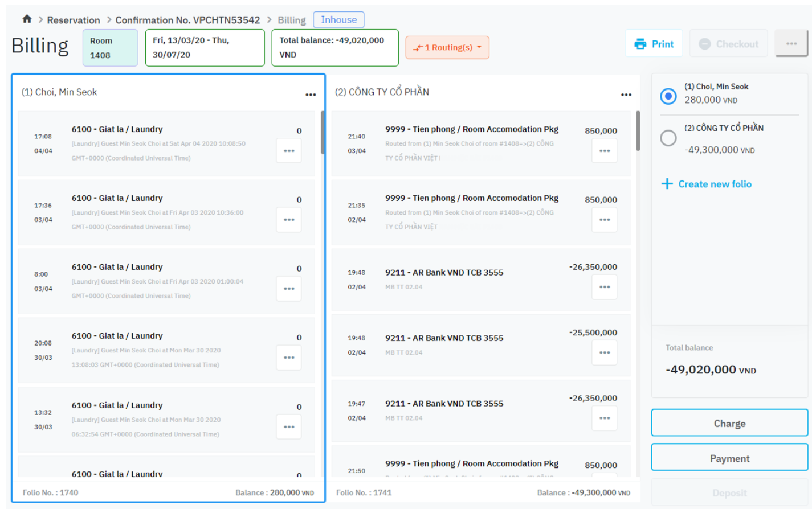Open more options menu beside Checkout
The width and height of the screenshot is (812, 509).
coord(791,44)
